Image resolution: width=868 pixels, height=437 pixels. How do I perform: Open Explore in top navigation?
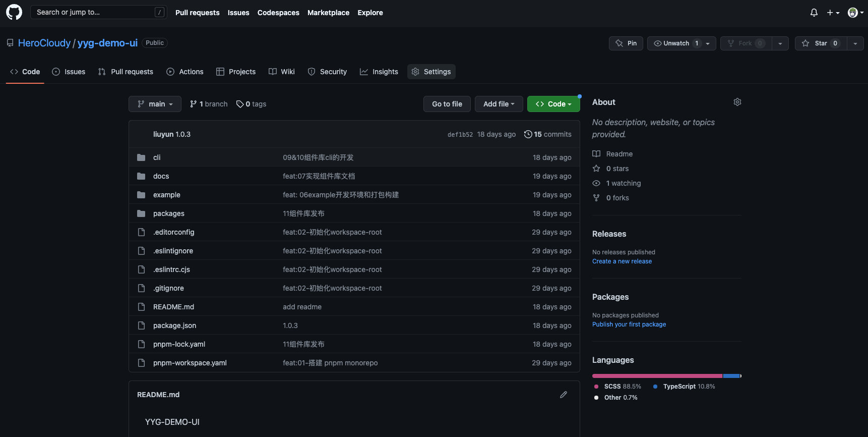(370, 13)
